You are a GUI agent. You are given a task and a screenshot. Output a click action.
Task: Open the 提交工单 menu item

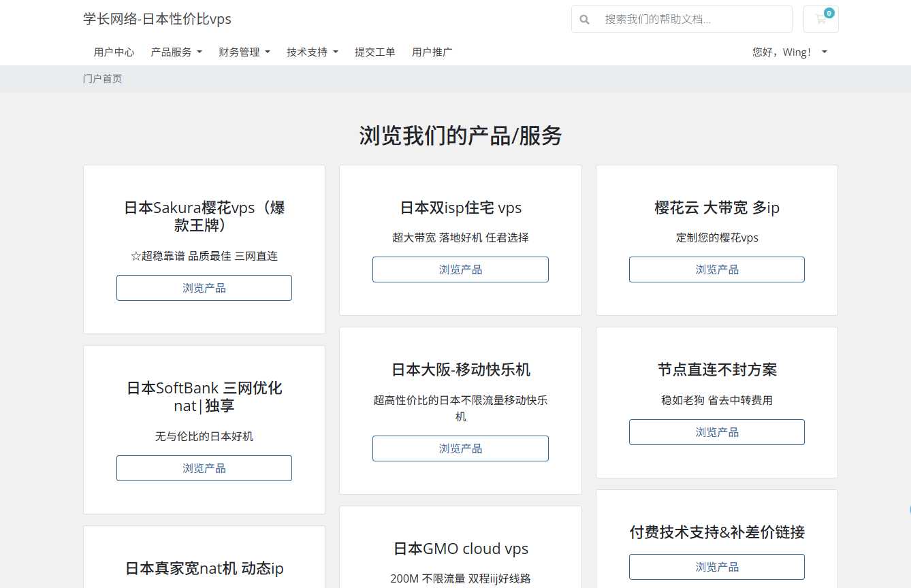click(374, 52)
